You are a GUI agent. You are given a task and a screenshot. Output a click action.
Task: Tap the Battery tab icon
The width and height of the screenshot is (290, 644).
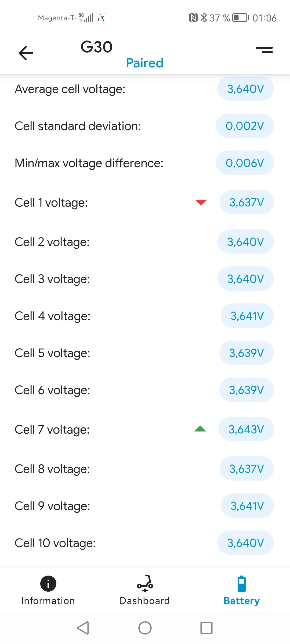[241, 583]
